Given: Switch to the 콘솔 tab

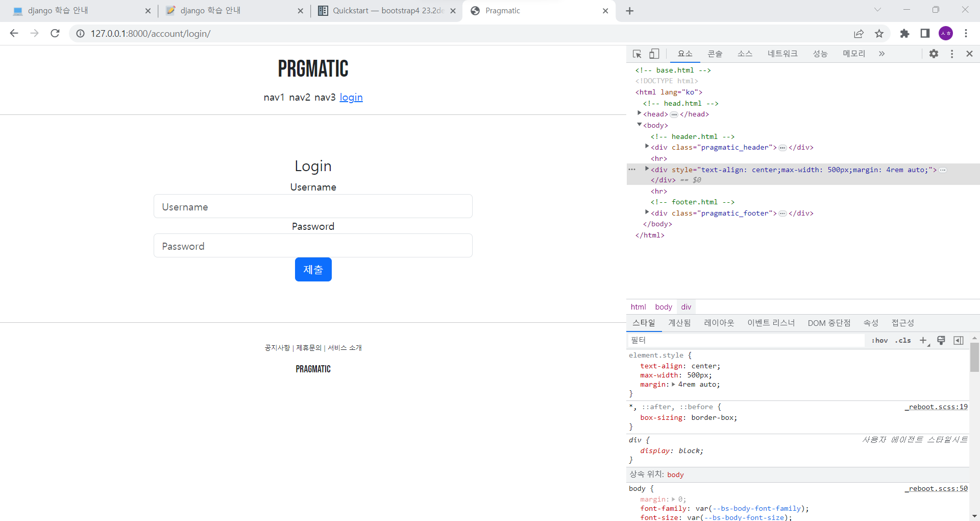Looking at the screenshot, I should click(x=715, y=54).
